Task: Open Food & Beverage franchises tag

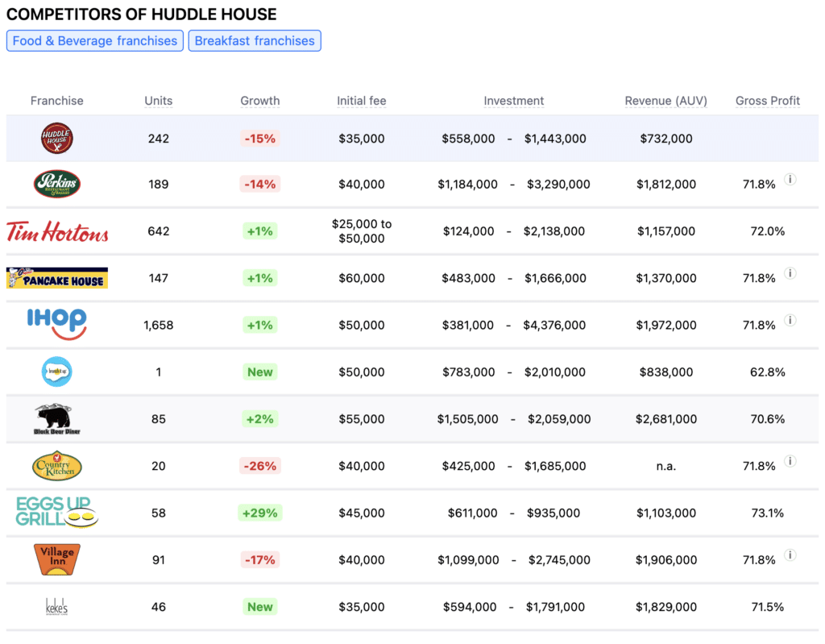Action: pyautogui.click(x=95, y=40)
